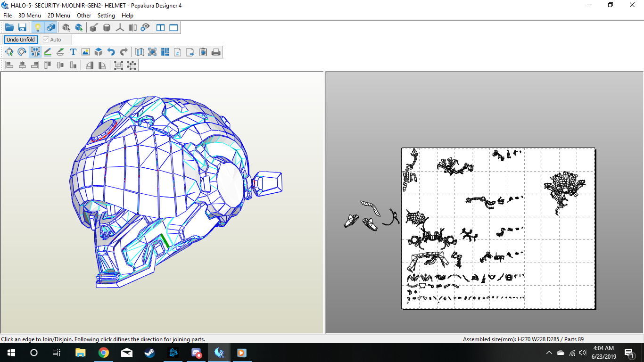Align selected parts to horizontal center
The height and width of the screenshot is (362, 644).
pos(22,65)
